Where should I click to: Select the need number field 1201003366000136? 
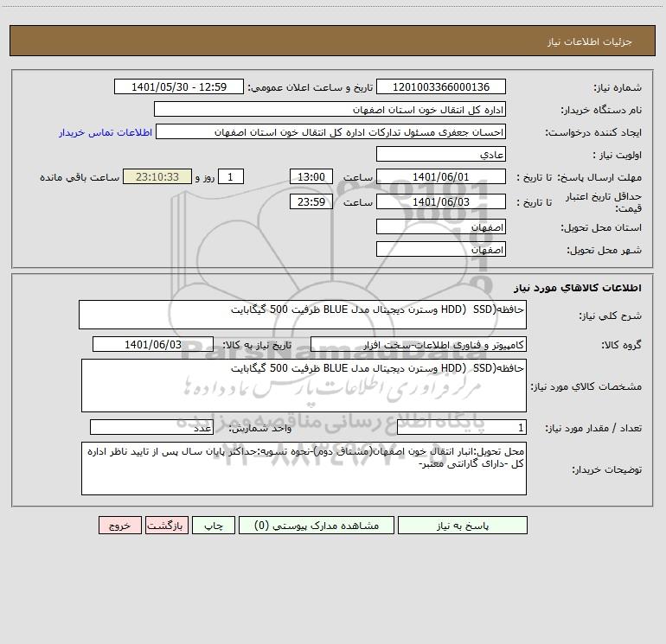pyautogui.click(x=441, y=86)
